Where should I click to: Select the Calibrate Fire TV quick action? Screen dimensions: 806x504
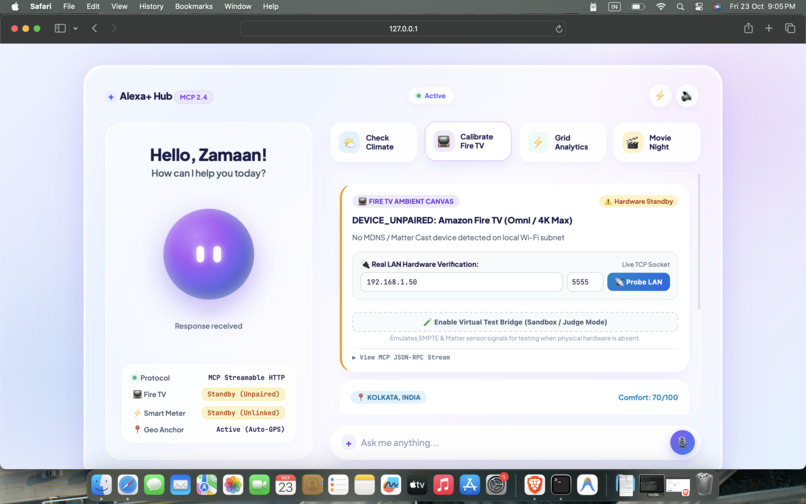click(468, 141)
